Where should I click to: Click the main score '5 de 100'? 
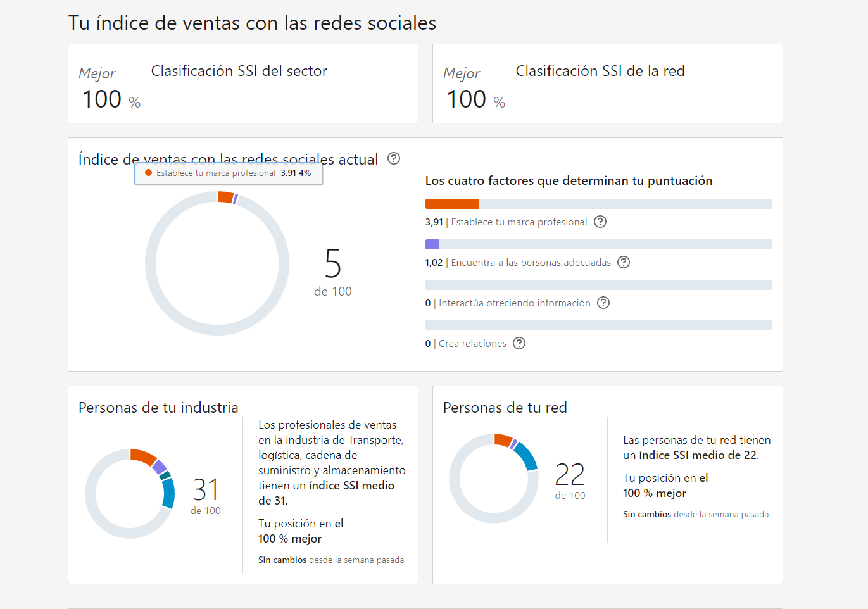(333, 272)
